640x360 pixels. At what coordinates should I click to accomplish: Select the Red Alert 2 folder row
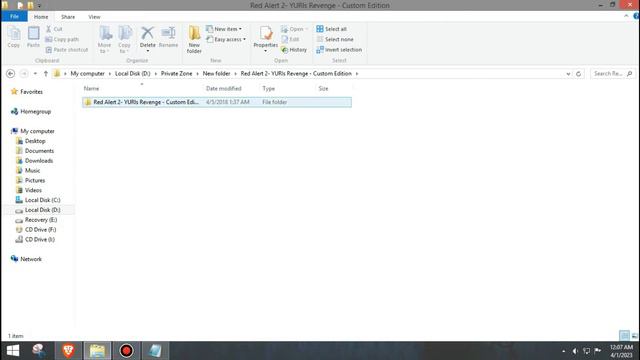[x=217, y=102]
